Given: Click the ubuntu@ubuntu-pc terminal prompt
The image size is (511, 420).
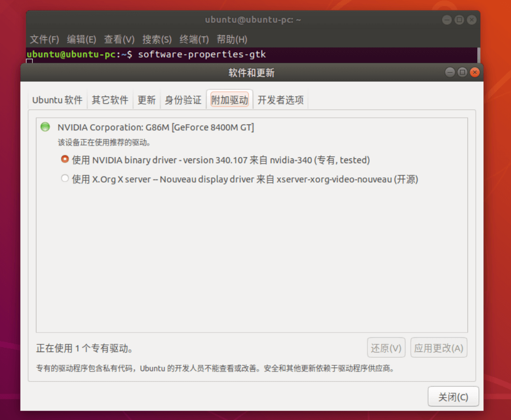Looking at the screenshot, I should click(79, 54).
